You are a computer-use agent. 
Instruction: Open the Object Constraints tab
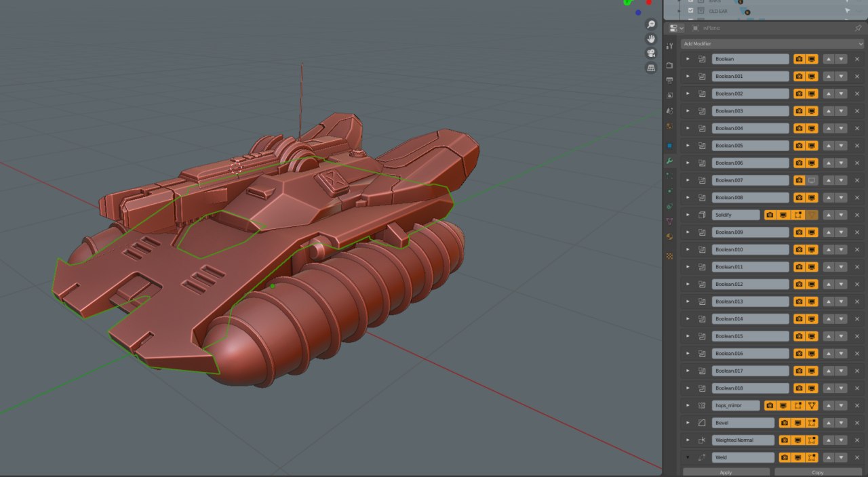point(670,206)
